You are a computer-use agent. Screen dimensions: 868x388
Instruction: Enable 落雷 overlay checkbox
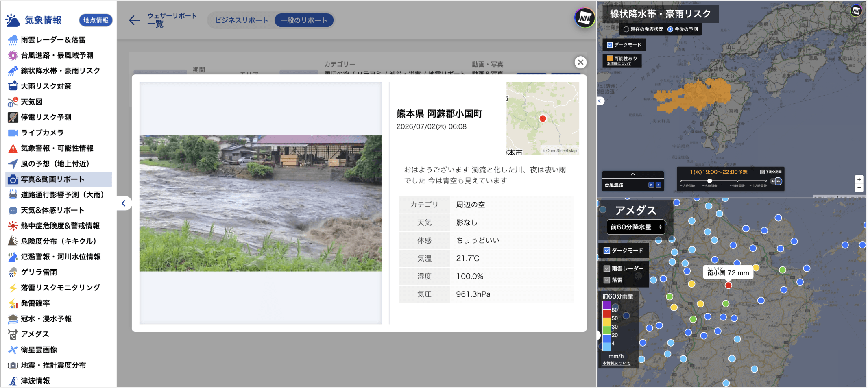tap(607, 280)
